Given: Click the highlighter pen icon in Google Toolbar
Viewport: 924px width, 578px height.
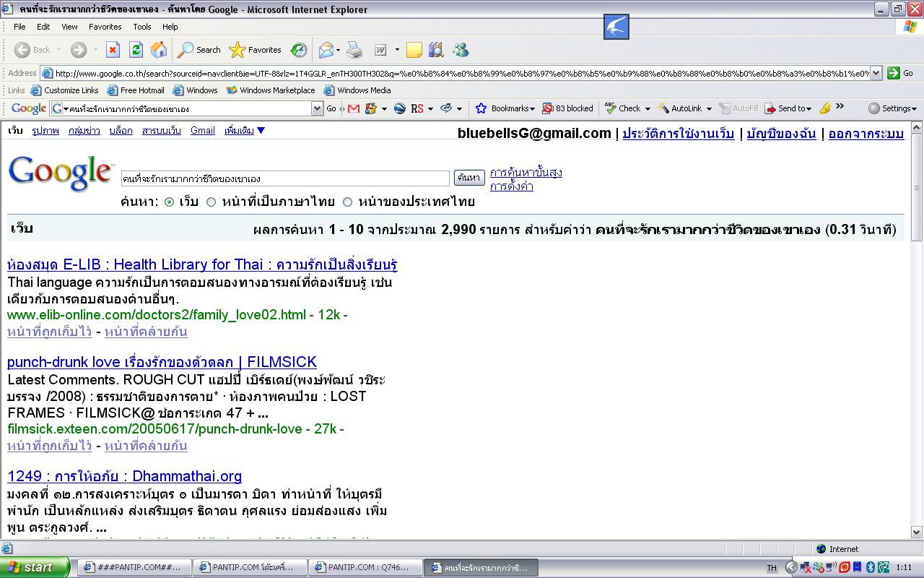Looking at the screenshot, I should click(x=825, y=108).
